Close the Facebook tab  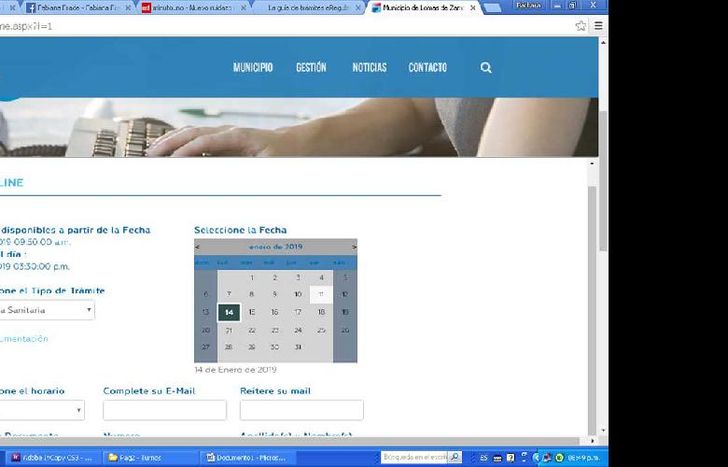128,8
